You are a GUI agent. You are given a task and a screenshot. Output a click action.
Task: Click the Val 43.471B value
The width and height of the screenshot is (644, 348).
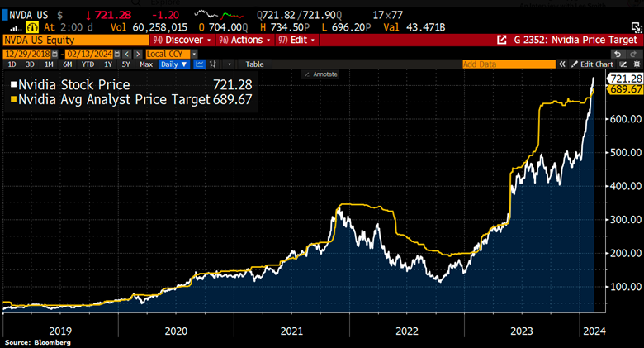click(x=414, y=27)
